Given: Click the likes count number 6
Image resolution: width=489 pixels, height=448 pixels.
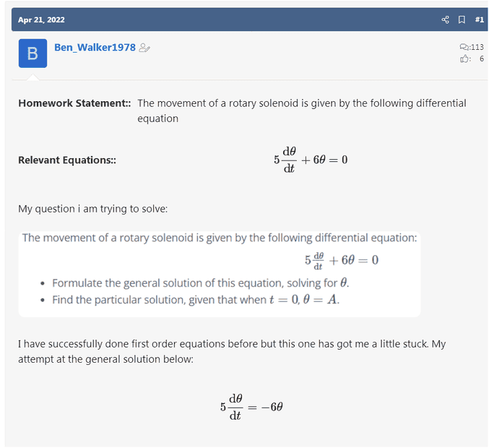Looking at the screenshot, I should pyautogui.click(x=481, y=59).
